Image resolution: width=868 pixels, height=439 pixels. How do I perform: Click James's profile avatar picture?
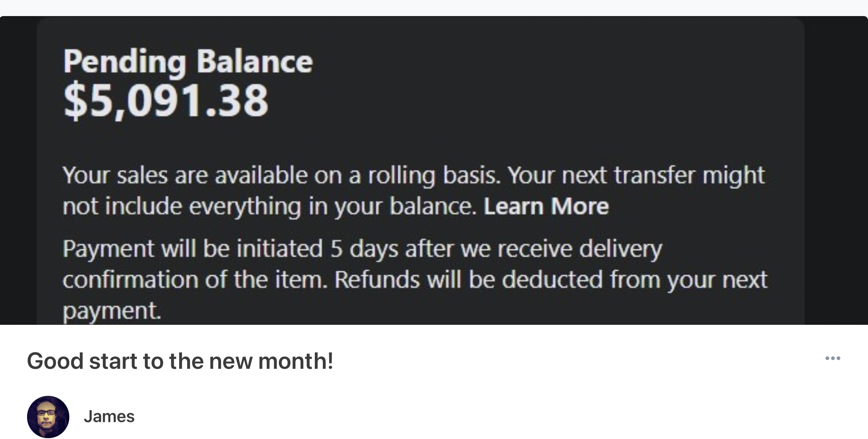(x=48, y=417)
